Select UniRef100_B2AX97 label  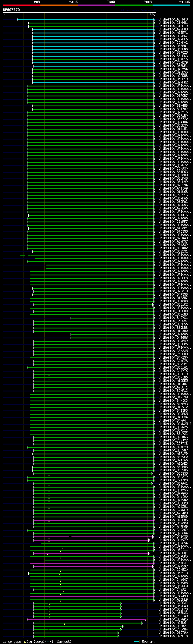click(x=173, y=567)
